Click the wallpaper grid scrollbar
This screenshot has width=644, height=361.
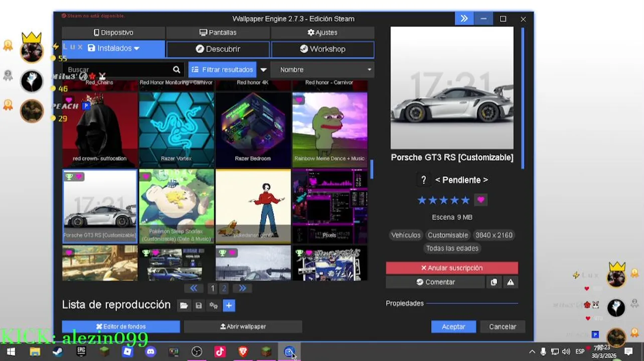tap(372, 169)
